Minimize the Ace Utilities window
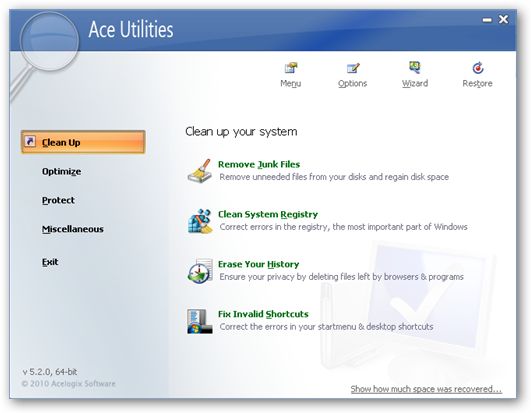 487,20
